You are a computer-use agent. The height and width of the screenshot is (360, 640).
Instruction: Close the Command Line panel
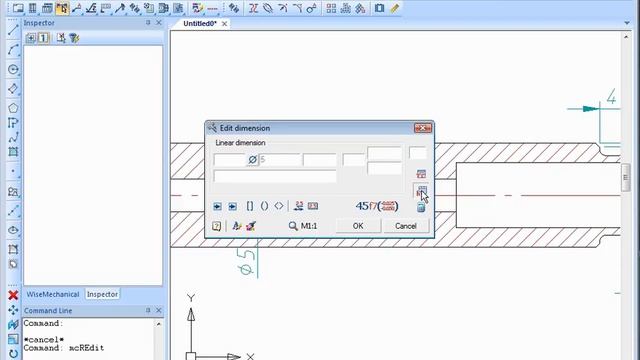point(159,311)
